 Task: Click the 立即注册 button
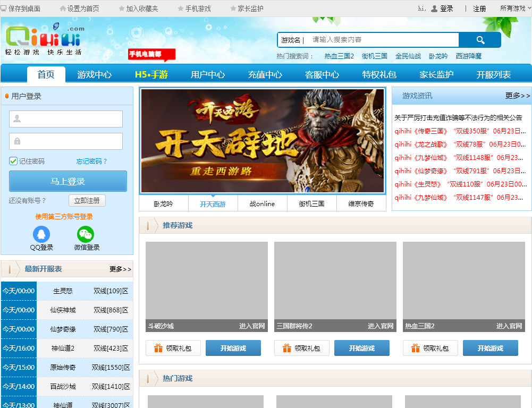pyautogui.click(x=87, y=200)
